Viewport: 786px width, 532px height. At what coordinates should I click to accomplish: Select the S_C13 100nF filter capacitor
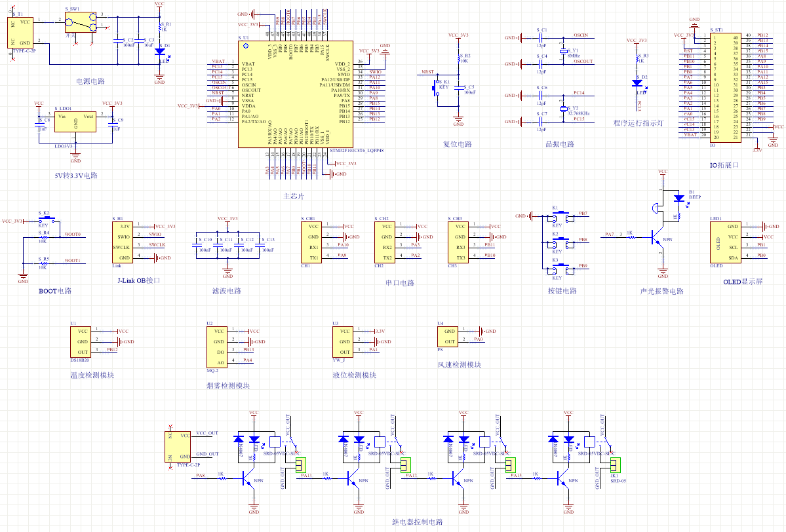[259, 245]
